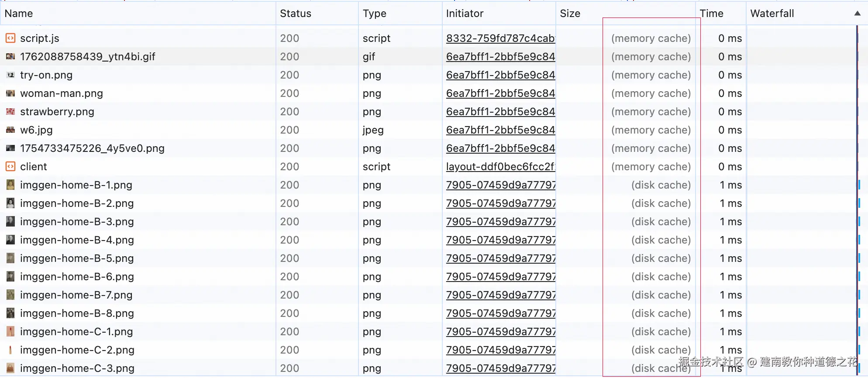The height and width of the screenshot is (378, 868).
Task: Click the strawberry.png thumbnail icon
Action: coord(10,112)
